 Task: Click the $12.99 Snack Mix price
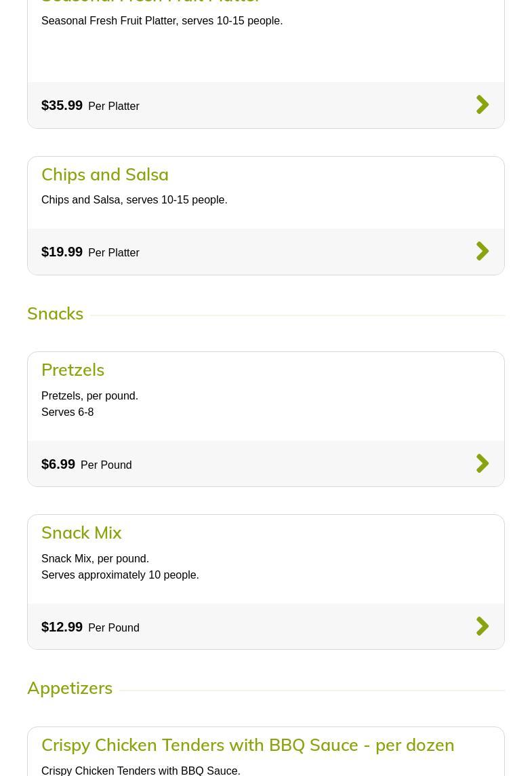click(x=62, y=627)
